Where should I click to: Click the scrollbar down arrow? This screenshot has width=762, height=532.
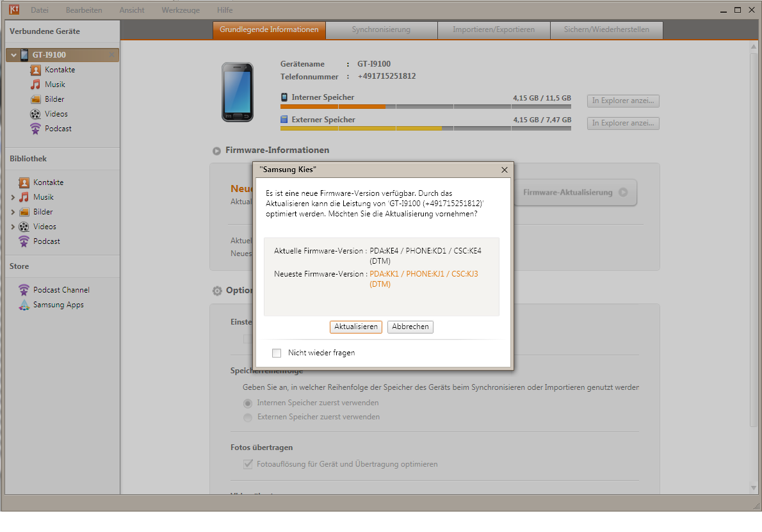[754, 488]
